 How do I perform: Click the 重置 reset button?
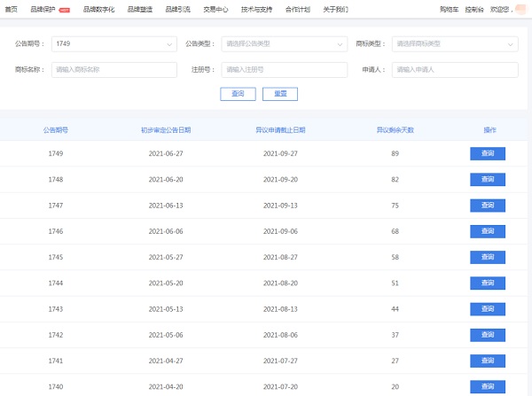tap(280, 94)
